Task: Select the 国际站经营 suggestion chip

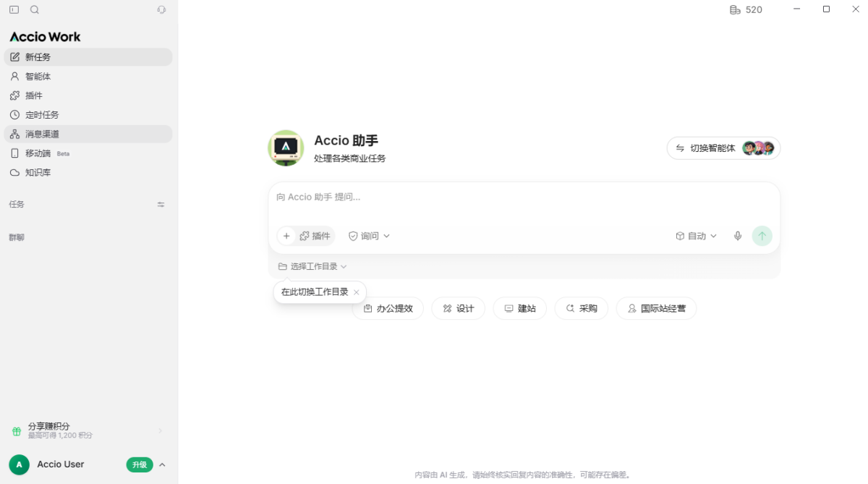Action: tap(656, 308)
